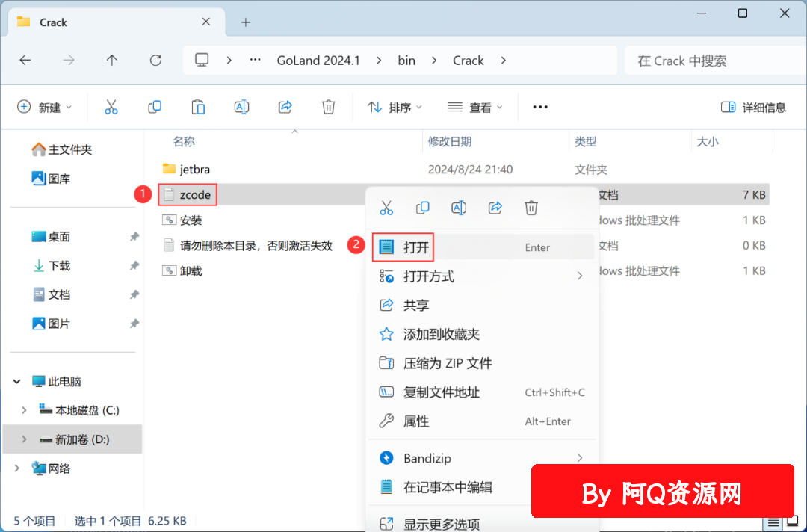The height and width of the screenshot is (532, 807).
Task: Close the Crack tab
Action: click(x=206, y=22)
